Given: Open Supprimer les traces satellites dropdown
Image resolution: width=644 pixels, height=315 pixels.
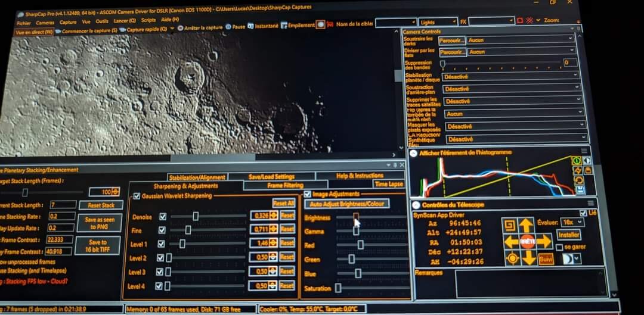Looking at the screenshot, I should (x=514, y=101).
